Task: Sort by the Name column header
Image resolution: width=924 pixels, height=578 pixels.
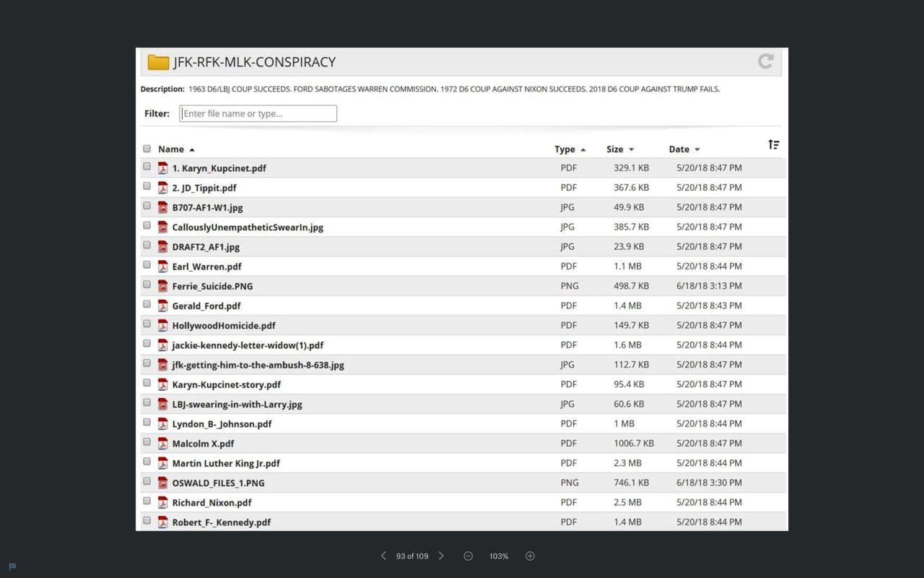Action: point(171,149)
